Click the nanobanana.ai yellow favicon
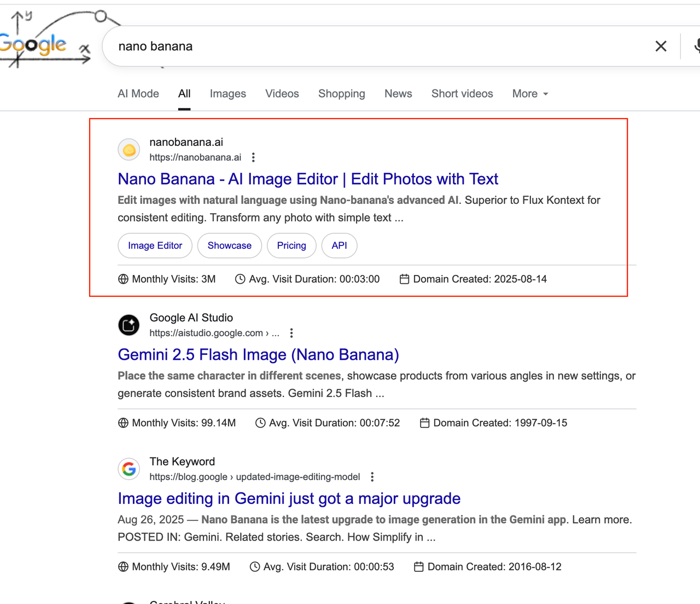Viewport: 700px width, 604px height. point(129,150)
